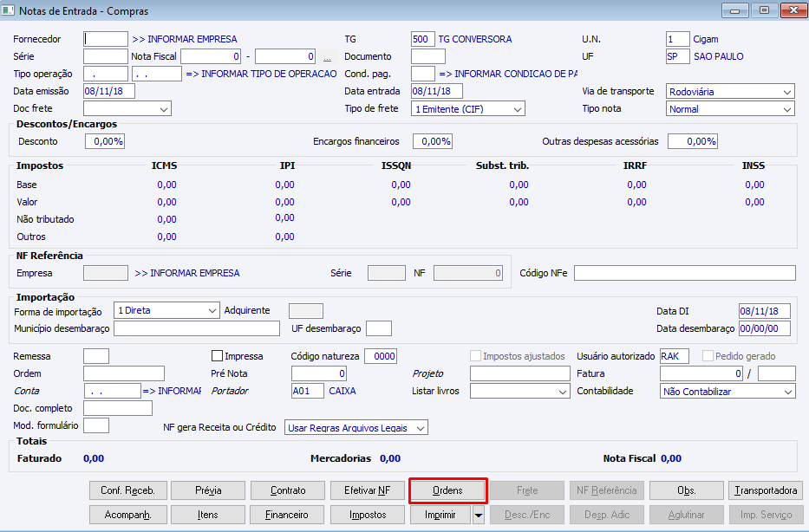Open the Tipo de frete dropdown
This screenshot has height=532, width=809.
pyautogui.click(x=468, y=109)
